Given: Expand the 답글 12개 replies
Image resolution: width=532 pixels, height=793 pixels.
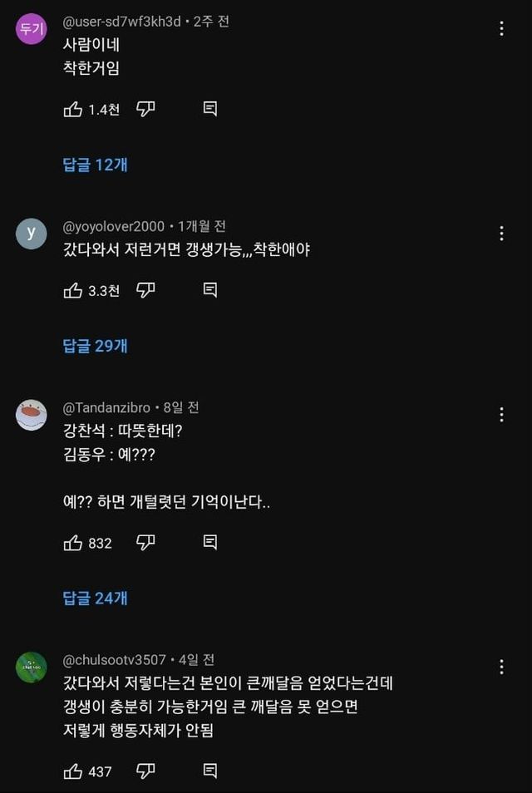Looking at the screenshot, I should 96,165.
